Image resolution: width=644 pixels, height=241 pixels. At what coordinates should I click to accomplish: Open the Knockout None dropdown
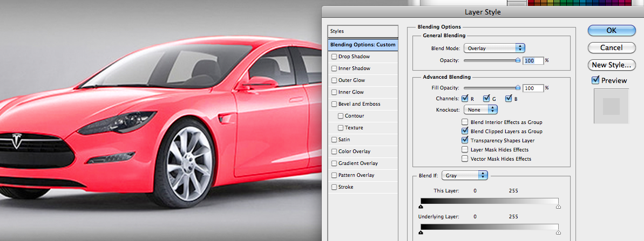pos(480,110)
